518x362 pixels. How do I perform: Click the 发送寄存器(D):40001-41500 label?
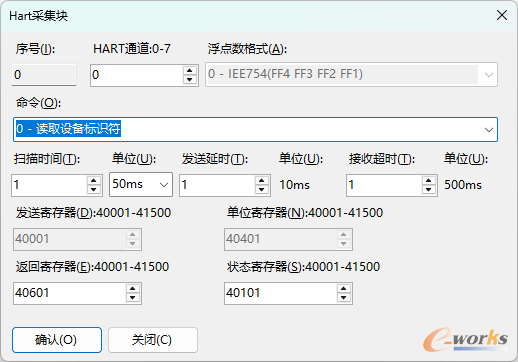pyautogui.click(x=93, y=213)
